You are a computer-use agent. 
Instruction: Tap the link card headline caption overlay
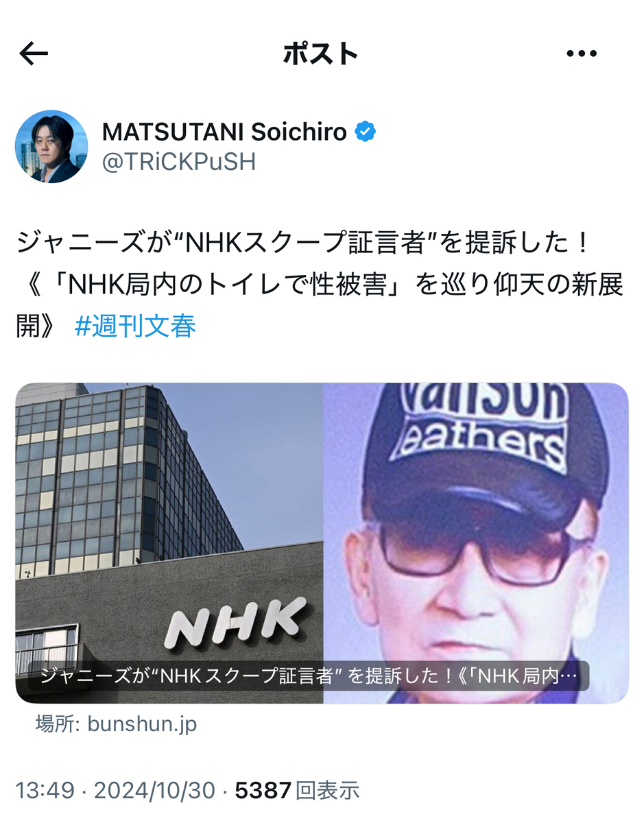[x=309, y=677]
